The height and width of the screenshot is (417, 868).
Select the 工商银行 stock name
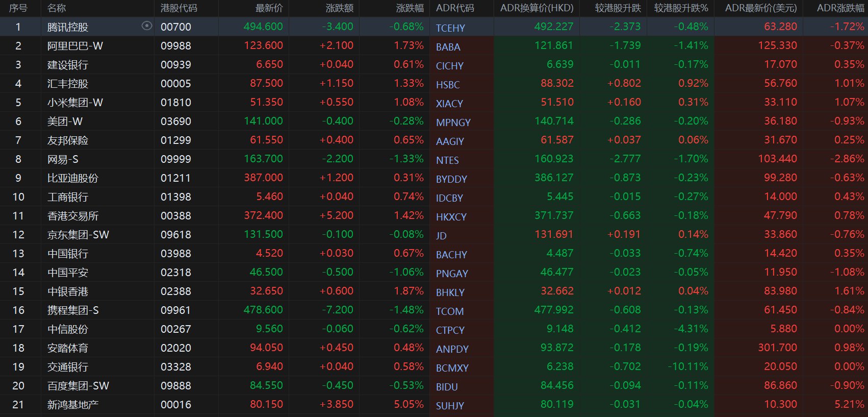click(x=68, y=197)
